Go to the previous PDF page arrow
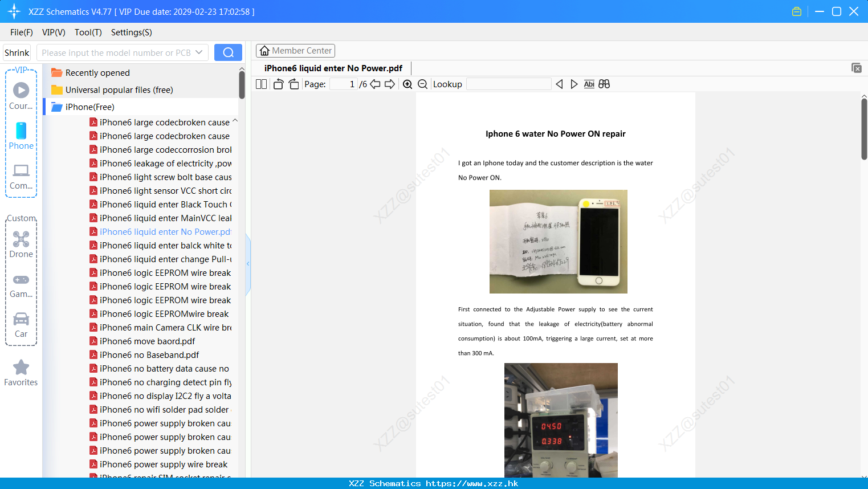 coord(375,84)
